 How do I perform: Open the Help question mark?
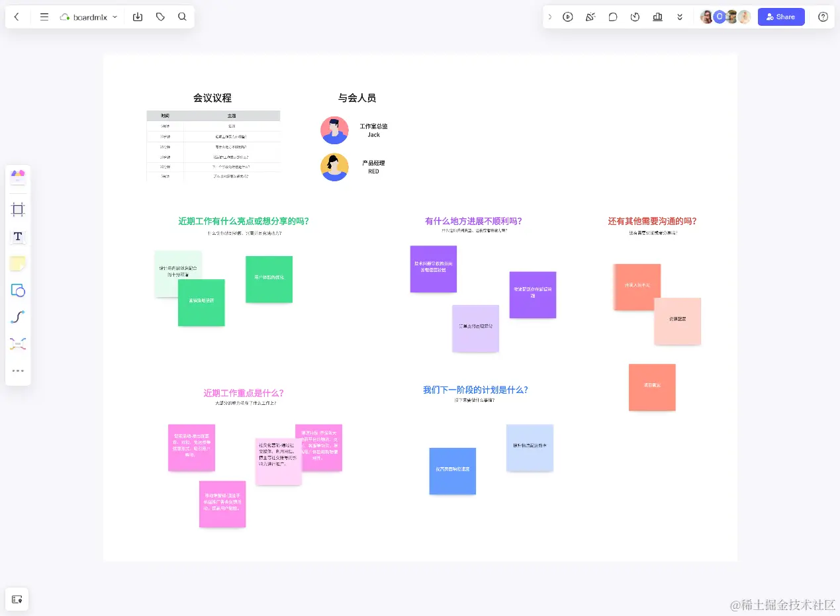[x=823, y=17]
